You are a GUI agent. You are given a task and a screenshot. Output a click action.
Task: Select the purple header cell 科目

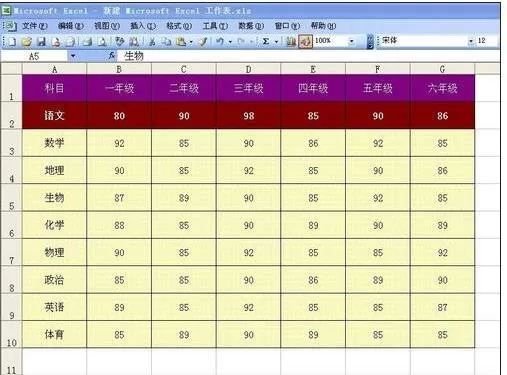pos(54,88)
